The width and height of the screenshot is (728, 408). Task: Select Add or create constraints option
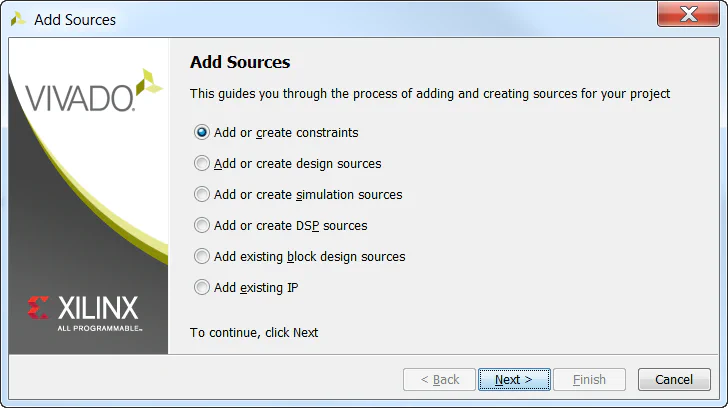tap(203, 132)
